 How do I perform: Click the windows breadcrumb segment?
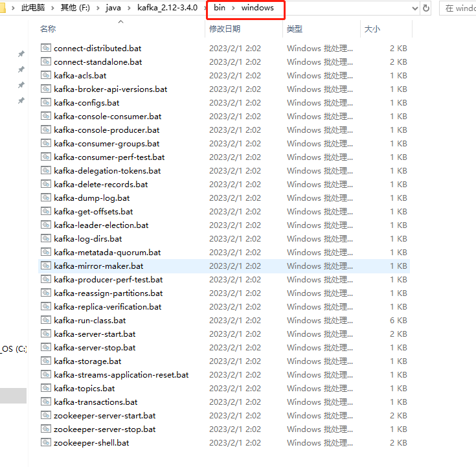(x=258, y=8)
